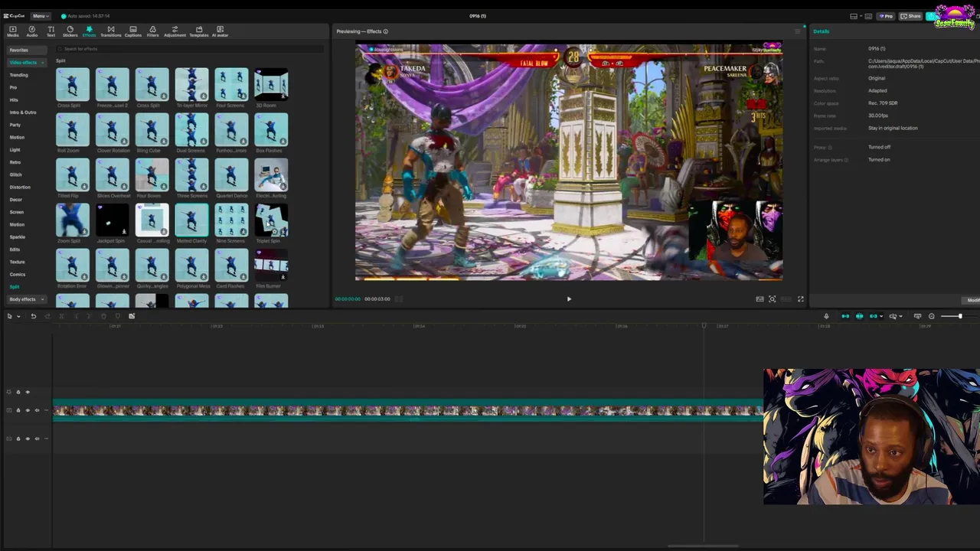Expand the preview to full screen

point(801,299)
